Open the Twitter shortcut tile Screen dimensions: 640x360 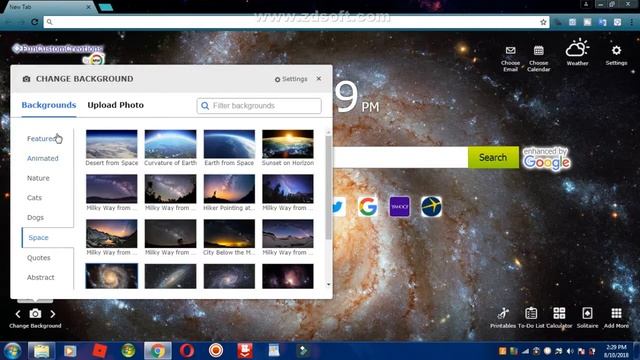point(339,207)
